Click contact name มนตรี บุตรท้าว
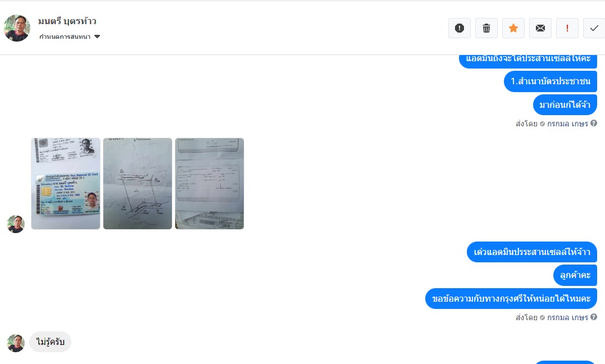This screenshot has width=605, height=364. (67, 21)
